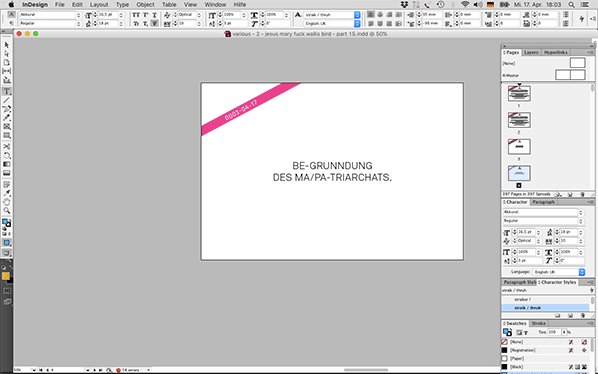Select the Page tool

point(6,63)
